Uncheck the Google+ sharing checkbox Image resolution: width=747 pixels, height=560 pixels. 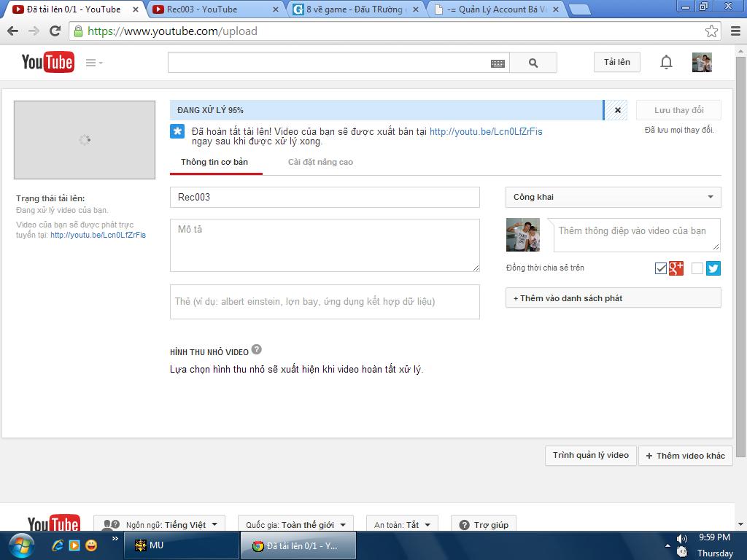(661, 268)
